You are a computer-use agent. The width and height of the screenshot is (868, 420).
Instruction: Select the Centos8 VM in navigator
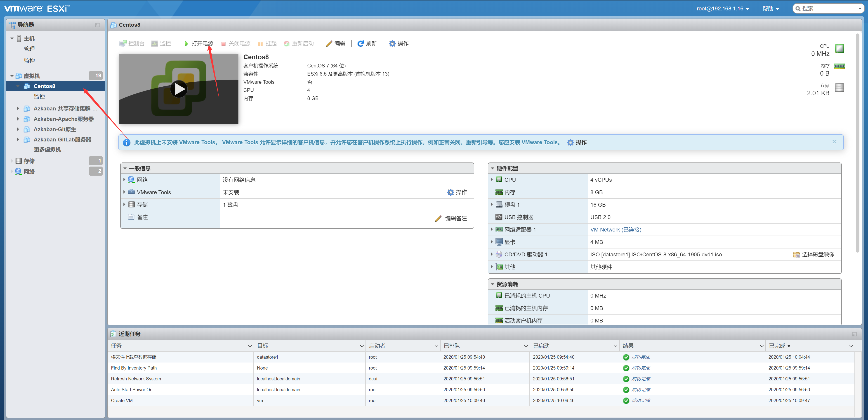tap(56, 86)
